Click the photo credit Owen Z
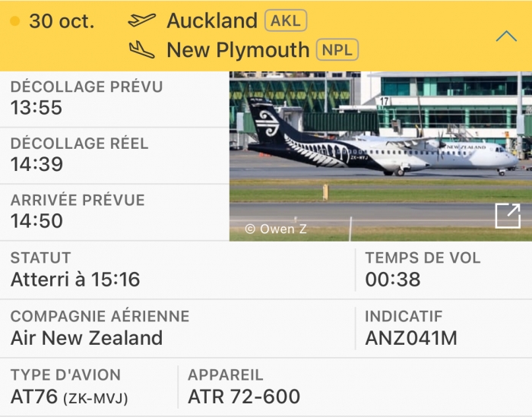Screen dimensions: 532x417 [x=276, y=229]
